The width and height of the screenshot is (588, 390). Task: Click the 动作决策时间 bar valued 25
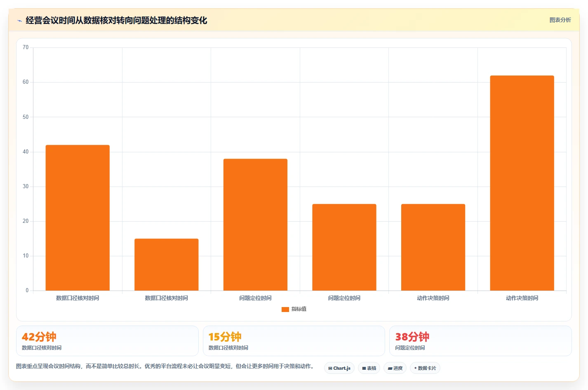(433, 247)
